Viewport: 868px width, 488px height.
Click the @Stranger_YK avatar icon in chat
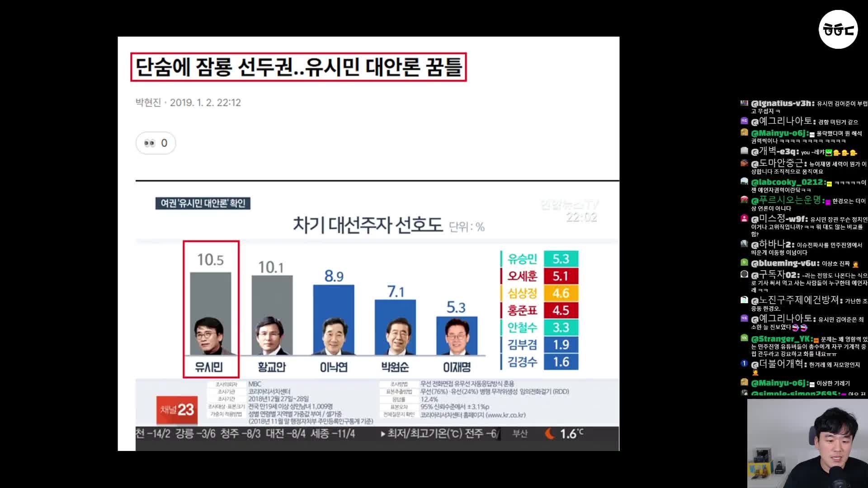click(744, 338)
